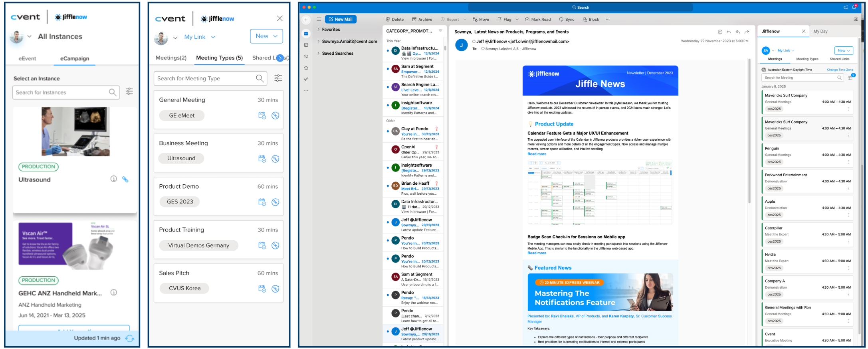Click the Virtual Demos Germany chip
This screenshot has height=349, width=868.
198,245
